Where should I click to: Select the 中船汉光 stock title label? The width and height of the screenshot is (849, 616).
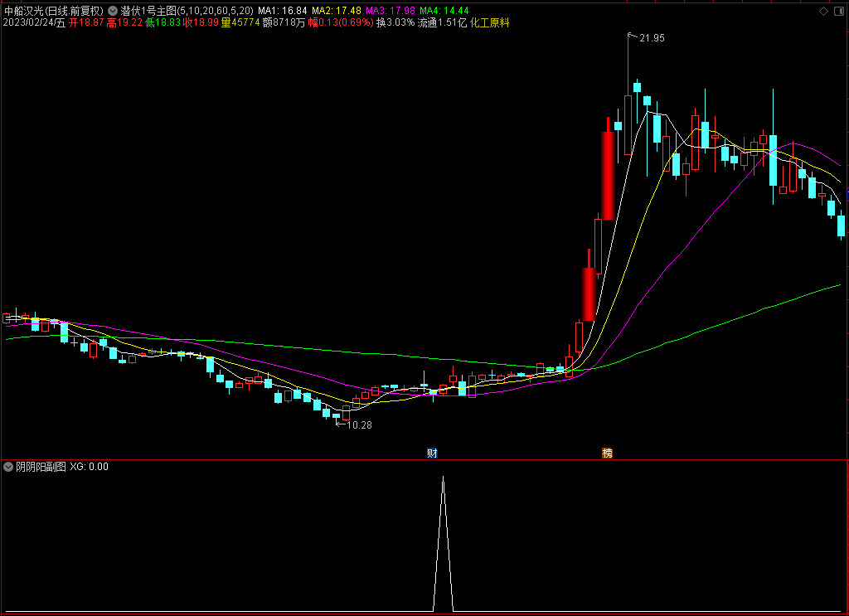tap(24, 11)
